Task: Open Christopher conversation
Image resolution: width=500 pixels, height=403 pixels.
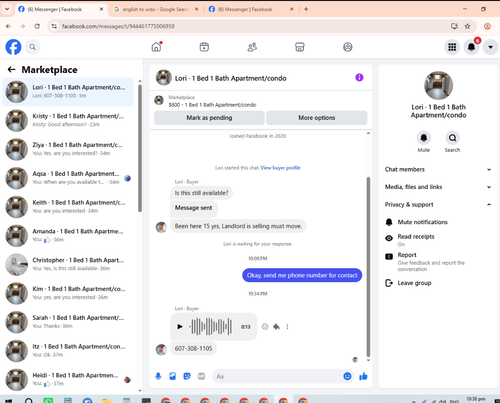Action: pos(68,264)
